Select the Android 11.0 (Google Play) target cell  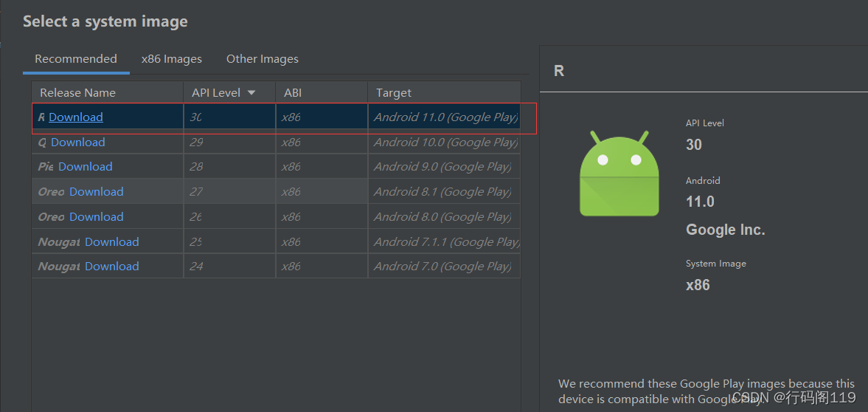point(445,117)
